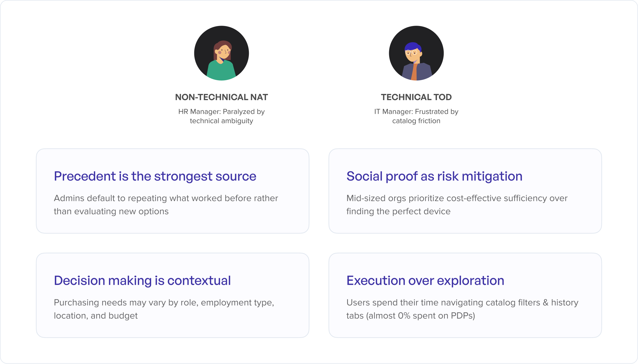The height and width of the screenshot is (364, 638).
Task: Select the Execution over exploration card background
Action: point(465,295)
